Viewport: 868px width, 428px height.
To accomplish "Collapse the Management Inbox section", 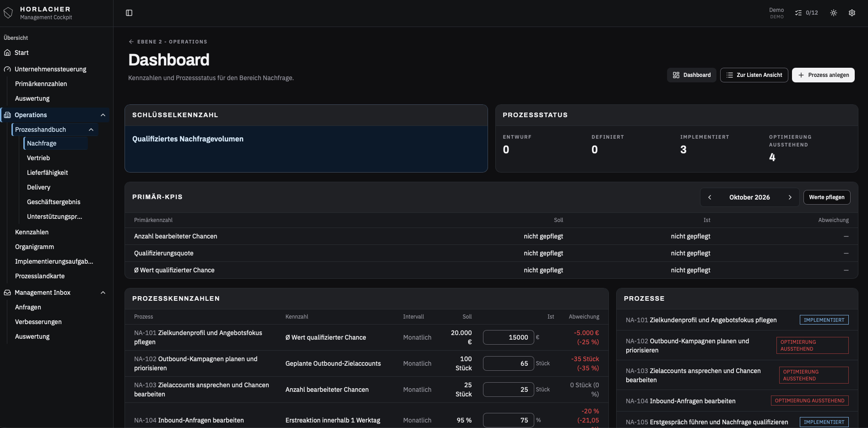I will pos(103,293).
